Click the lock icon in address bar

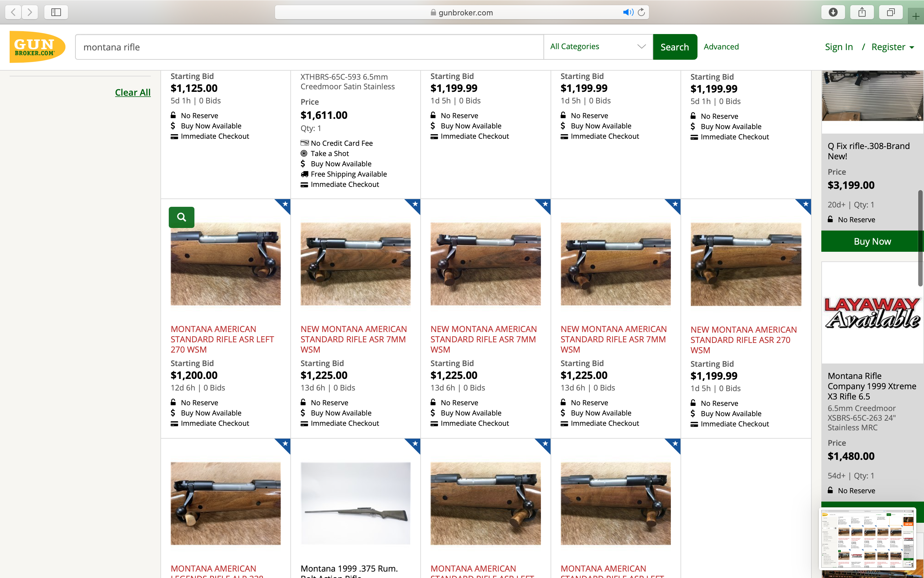pos(433,12)
